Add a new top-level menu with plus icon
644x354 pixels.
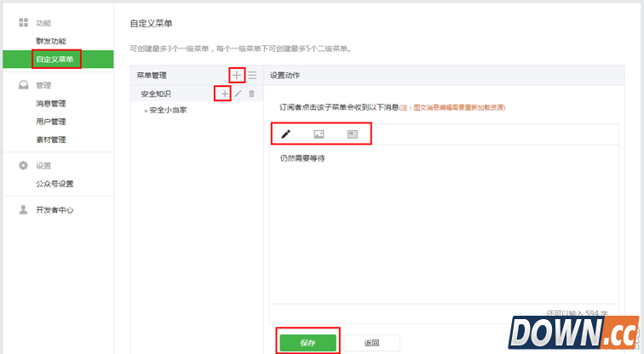(x=237, y=75)
